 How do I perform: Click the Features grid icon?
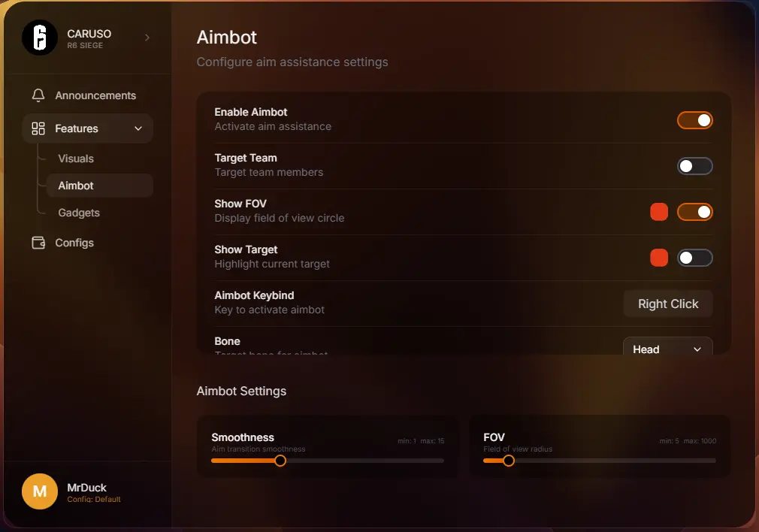(x=38, y=128)
